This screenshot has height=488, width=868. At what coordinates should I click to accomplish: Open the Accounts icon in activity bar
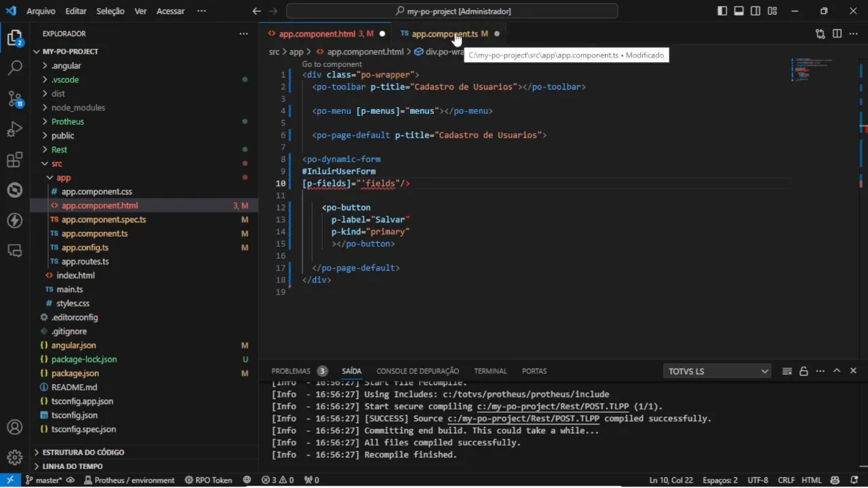click(15, 428)
